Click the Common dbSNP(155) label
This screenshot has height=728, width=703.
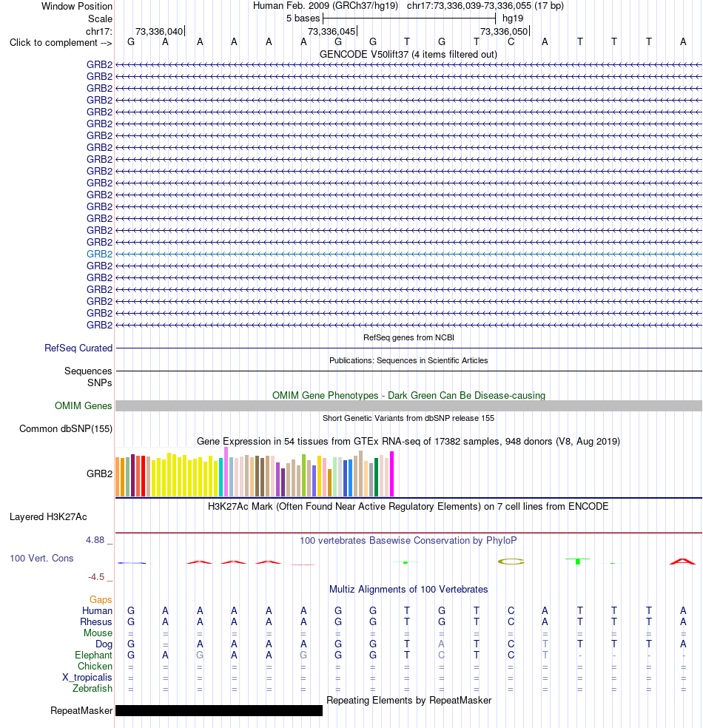click(x=65, y=428)
